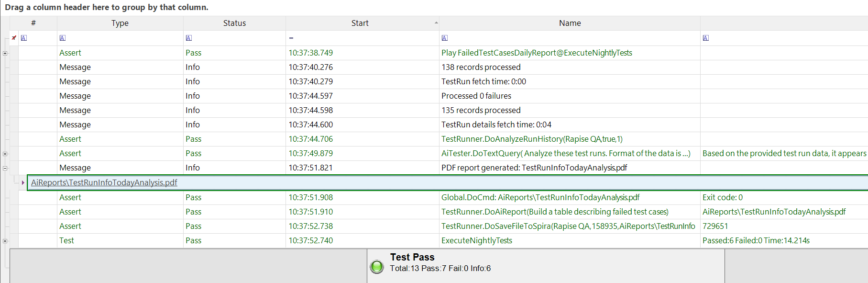Expand the Play FailedTestCasesDailyReport assert row
868x283 pixels.
(5, 53)
